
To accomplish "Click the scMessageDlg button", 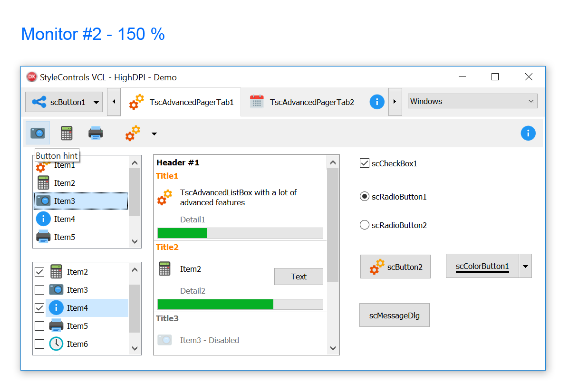I will coord(395,315).
